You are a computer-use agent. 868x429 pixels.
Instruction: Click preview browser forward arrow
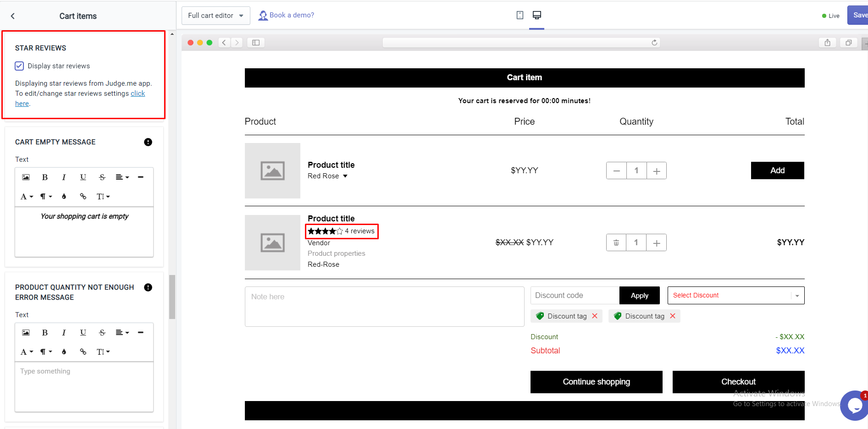(237, 43)
